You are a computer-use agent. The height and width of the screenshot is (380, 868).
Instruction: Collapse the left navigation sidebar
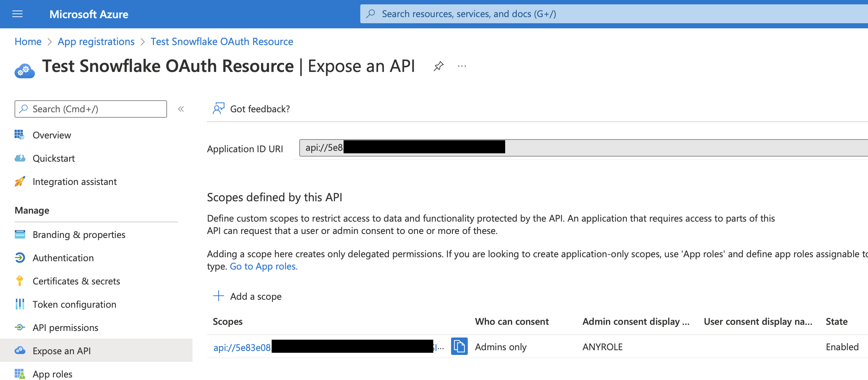(181, 109)
